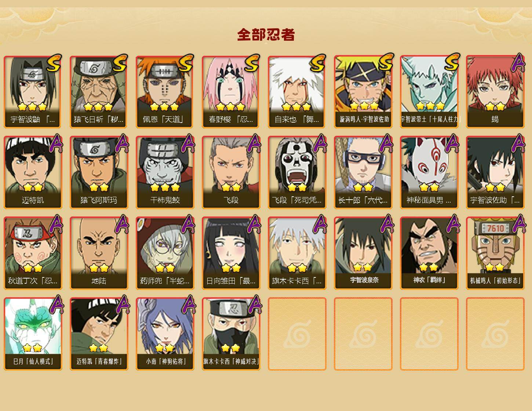Select the 干柿鬼鲛 ninja card
Screen dimensions: 532x411
[165, 172]
